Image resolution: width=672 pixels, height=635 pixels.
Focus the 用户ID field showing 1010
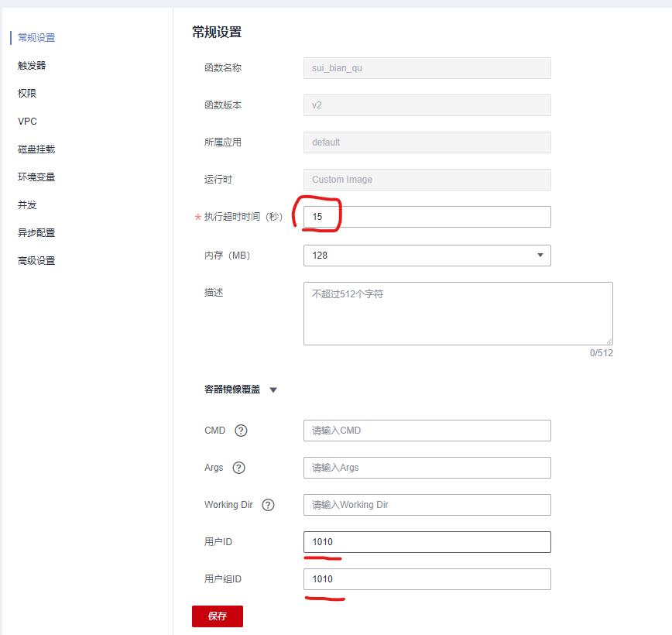tap(427, 542)
